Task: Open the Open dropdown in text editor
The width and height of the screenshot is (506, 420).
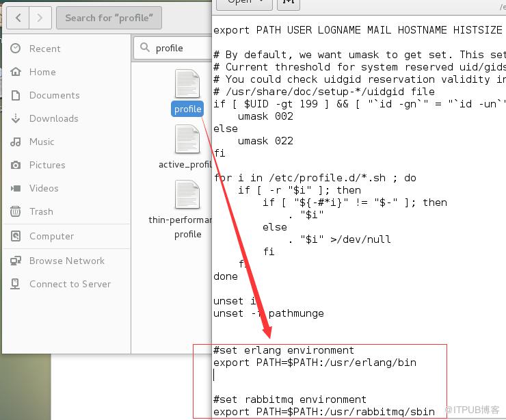Action: (244, 4)
